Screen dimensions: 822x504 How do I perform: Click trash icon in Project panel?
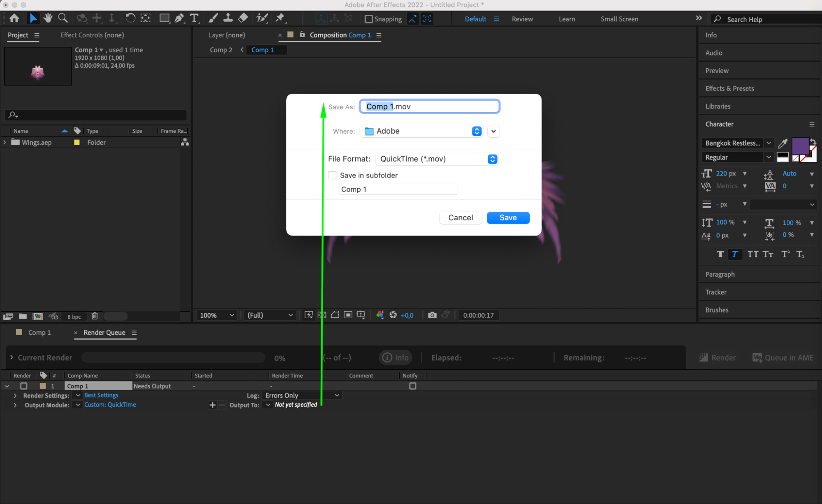(95, 316)
